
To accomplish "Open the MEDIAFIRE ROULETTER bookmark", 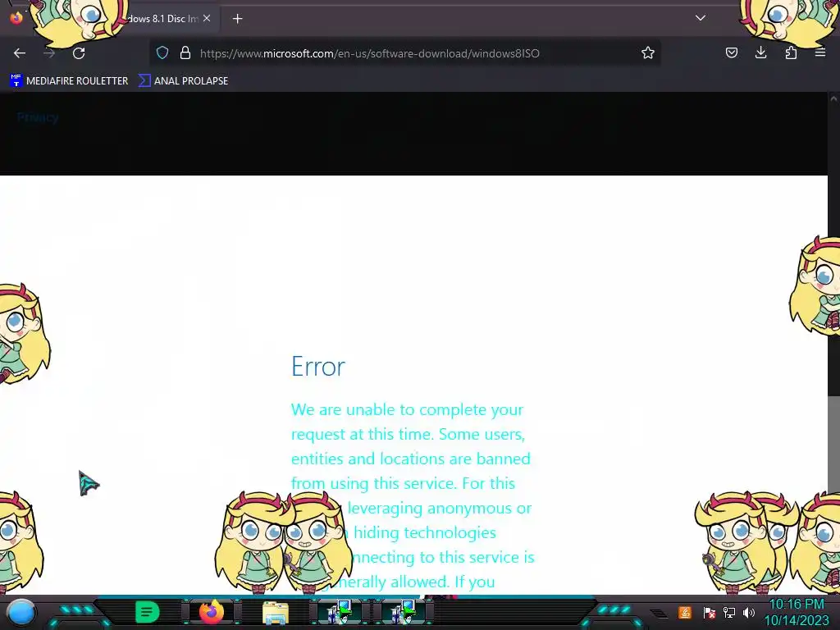I will 69,81.
